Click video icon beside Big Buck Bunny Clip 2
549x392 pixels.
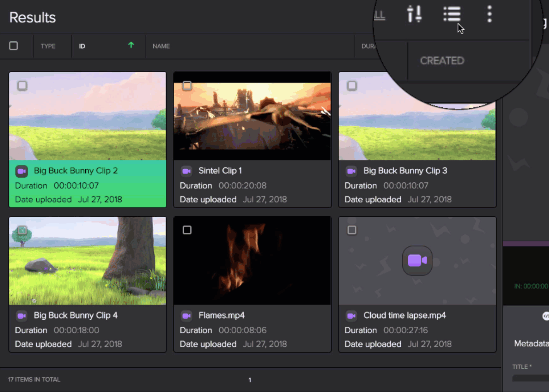tap(22, 171)
